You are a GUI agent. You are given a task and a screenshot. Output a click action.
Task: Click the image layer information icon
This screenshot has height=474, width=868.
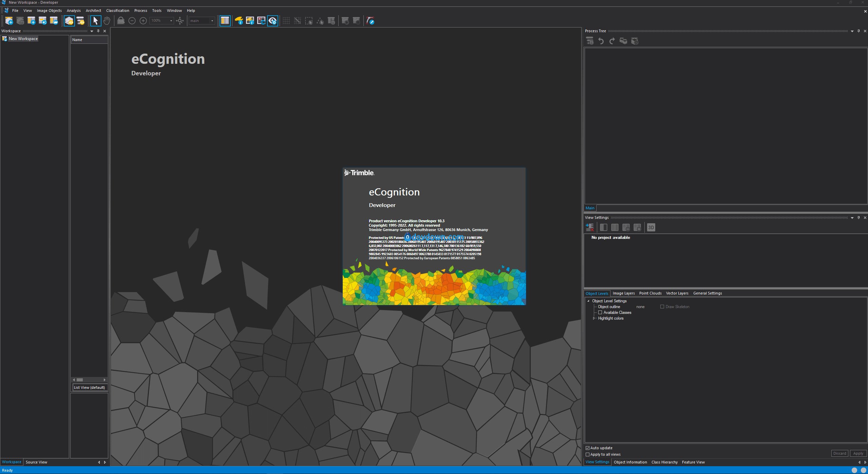[250, 21]
